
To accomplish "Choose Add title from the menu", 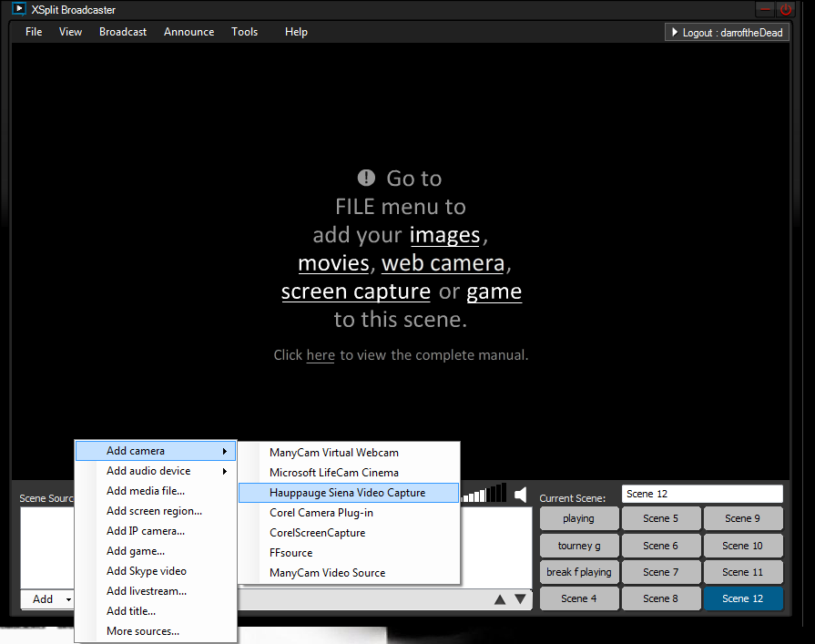I will 156,610.
